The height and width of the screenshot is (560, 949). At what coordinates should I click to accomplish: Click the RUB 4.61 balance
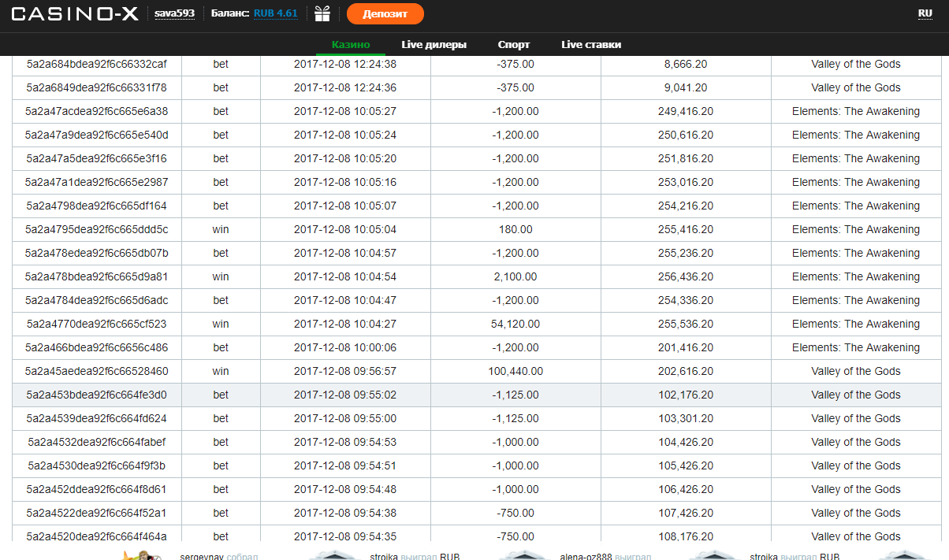tap(275, 13)
